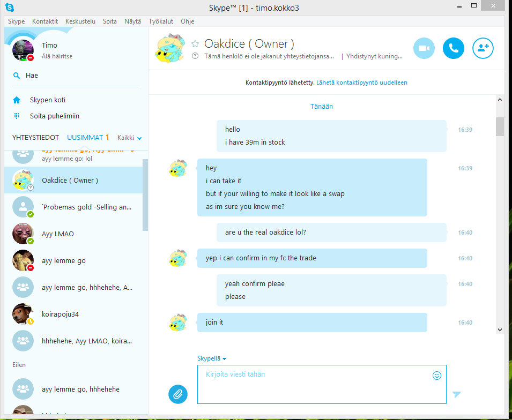Start a voice call with Oakdice
The height and width of the screenshot is (420, 512).
(453, 48)
